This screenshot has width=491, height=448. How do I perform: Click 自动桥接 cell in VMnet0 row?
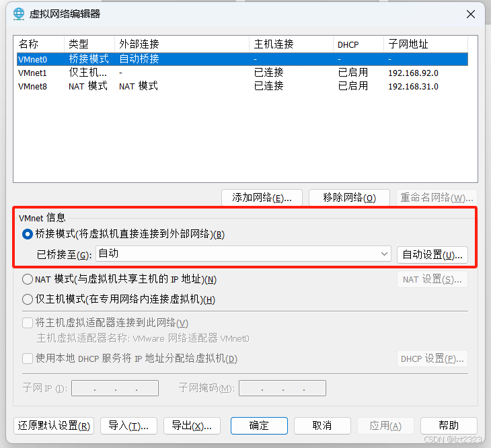tap(139, 59)
